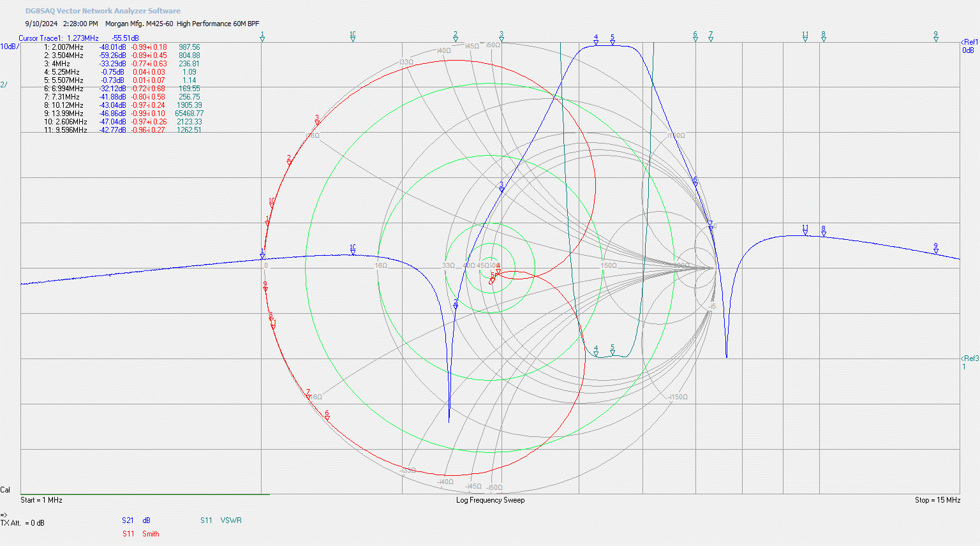Viewport: 980px width, 546px height.
Task: Click the Log Frequency Sweep label
Action: click(x=490, y=500)
